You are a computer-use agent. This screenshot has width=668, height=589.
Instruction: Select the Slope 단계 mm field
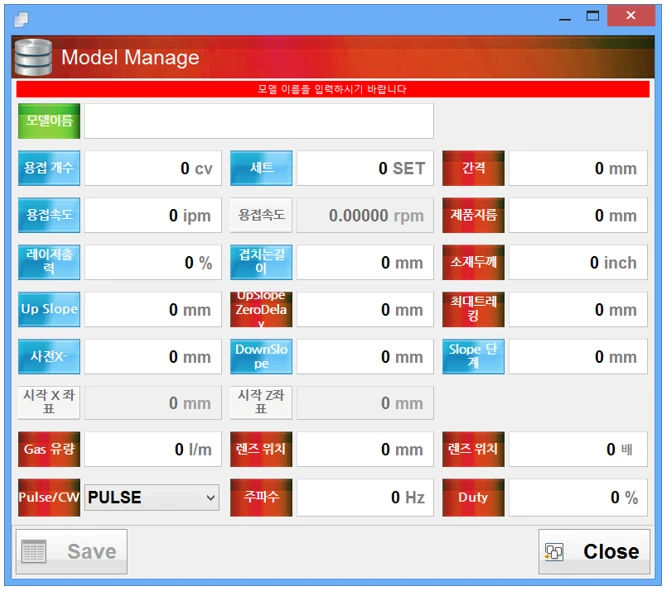tap(578, 356)
